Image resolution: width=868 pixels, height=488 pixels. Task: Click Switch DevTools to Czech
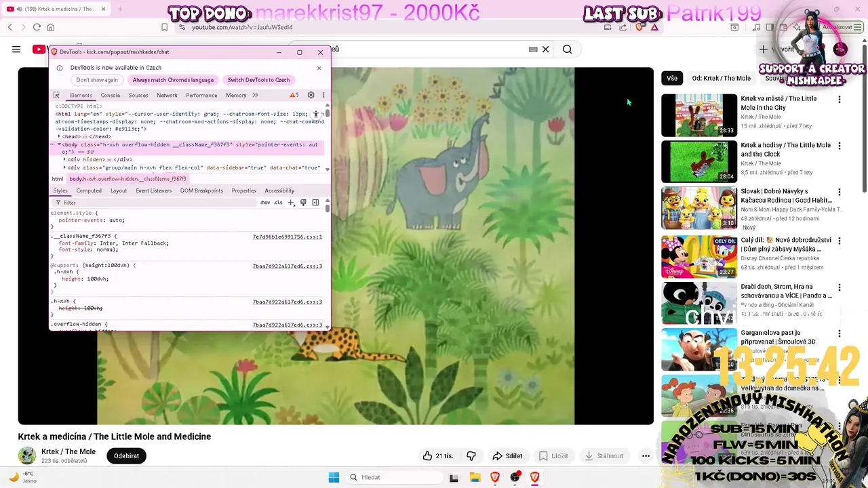coord(258,80)
